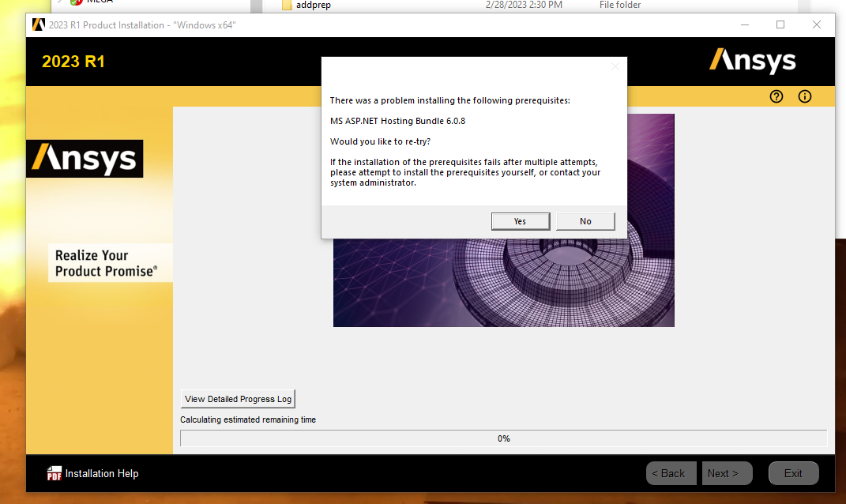Click the Ansys installer title bar icon
The width and height of the screenshot is (846, 504).
(x=39, y=24)
